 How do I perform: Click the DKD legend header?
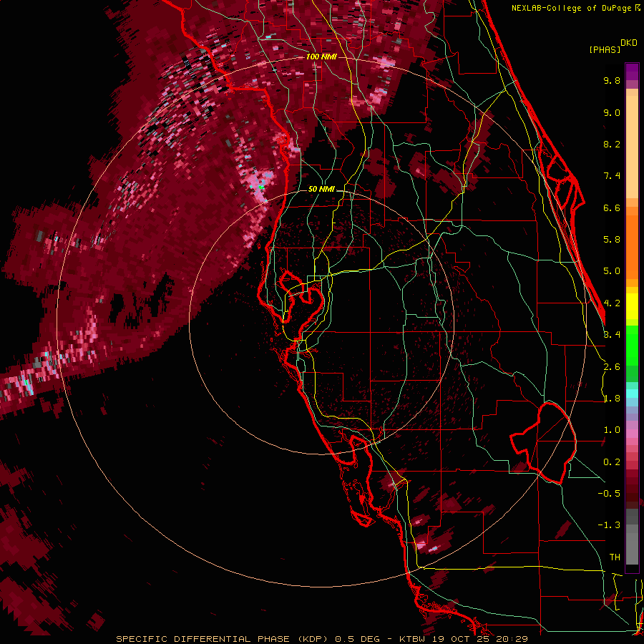pyautogui.click(x=629, y=43)
